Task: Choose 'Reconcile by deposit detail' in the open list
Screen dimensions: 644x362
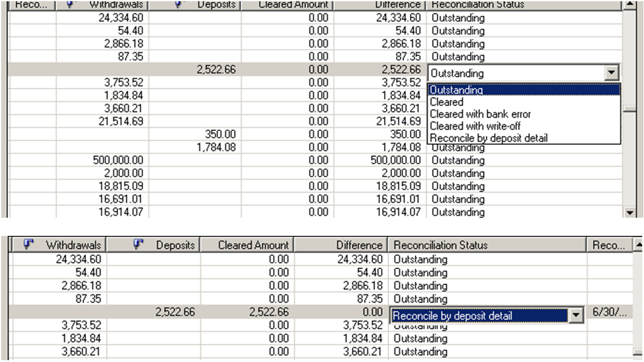Action: point(523,138)
